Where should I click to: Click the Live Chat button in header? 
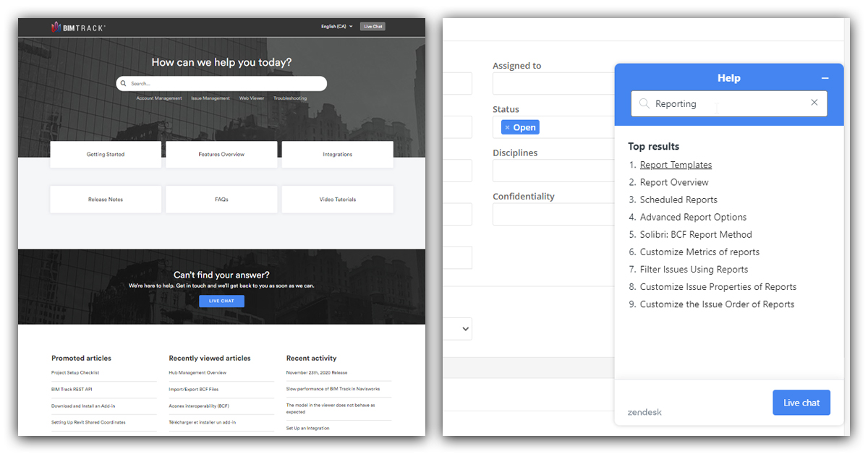[x=373, y=27]
